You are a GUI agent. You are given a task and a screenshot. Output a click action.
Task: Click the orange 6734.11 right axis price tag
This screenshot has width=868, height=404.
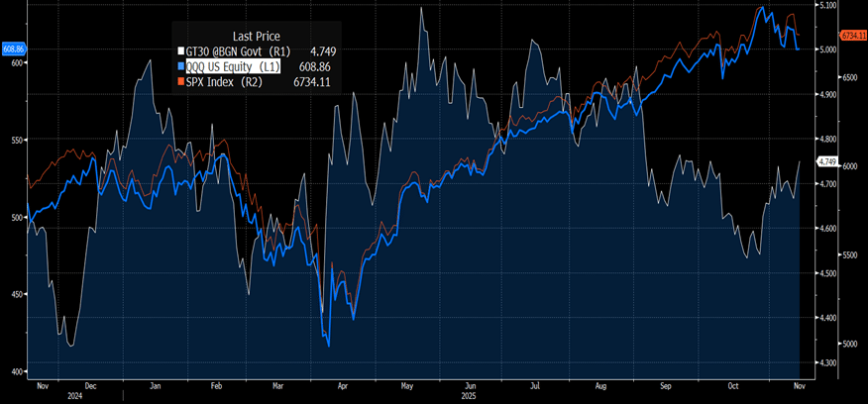coord(853,36)
